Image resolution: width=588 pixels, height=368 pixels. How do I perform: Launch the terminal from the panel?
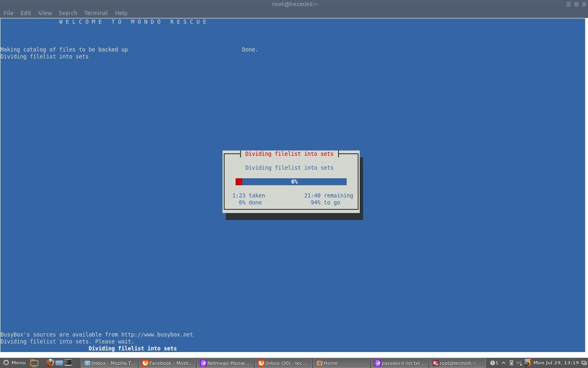[68, 363]
